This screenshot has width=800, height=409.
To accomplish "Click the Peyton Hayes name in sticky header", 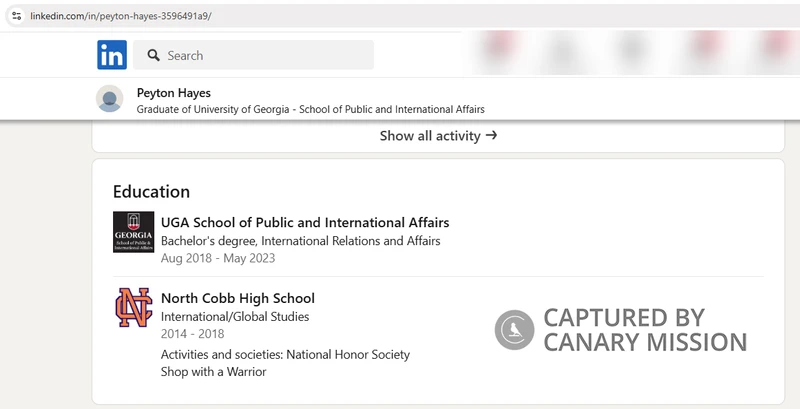I will point(173,93).
